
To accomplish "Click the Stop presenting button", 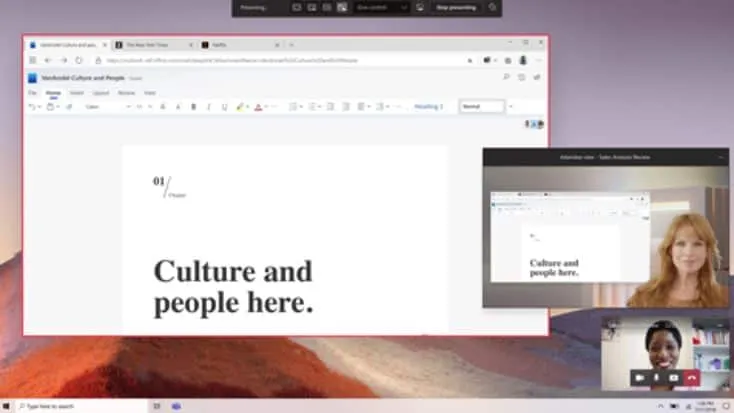I will (456, 7).
